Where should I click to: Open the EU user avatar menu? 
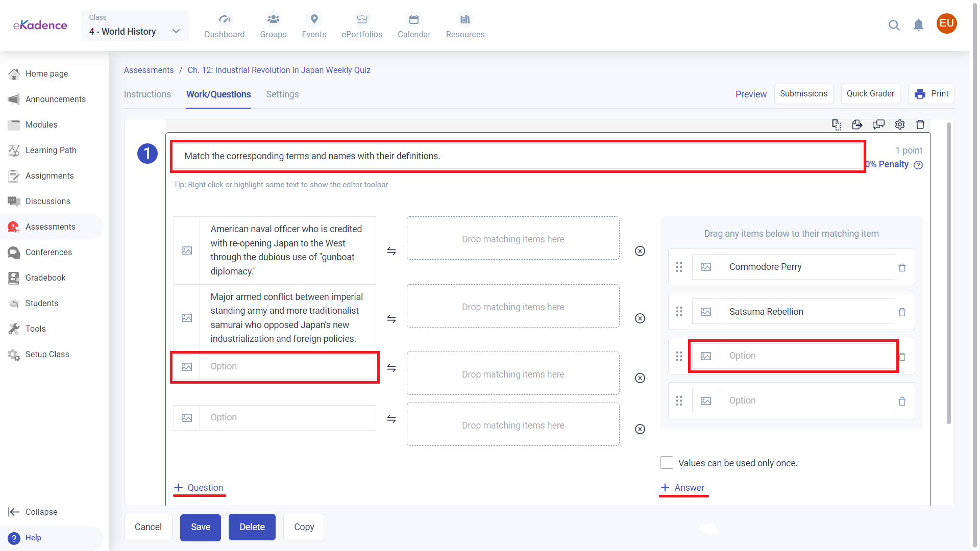coord(946,23)
